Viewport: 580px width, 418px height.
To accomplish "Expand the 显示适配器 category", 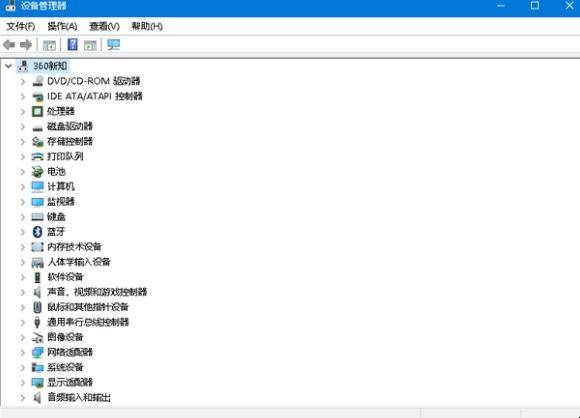I will click(x=23, y=382).
